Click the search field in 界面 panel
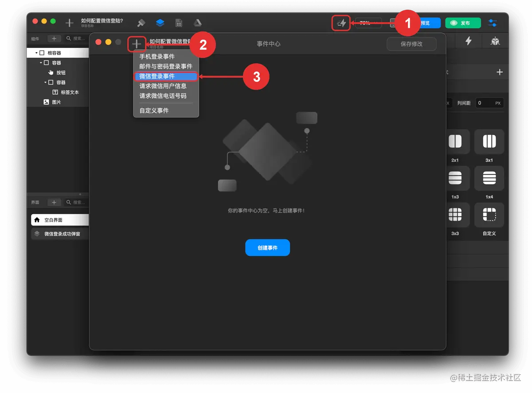 click(76, 202)
